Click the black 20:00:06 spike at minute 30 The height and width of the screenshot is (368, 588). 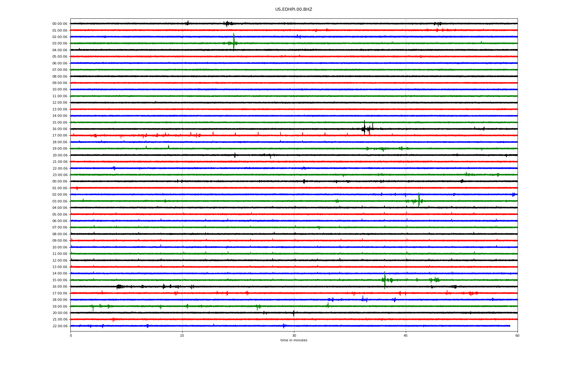(x=294, y=313)
